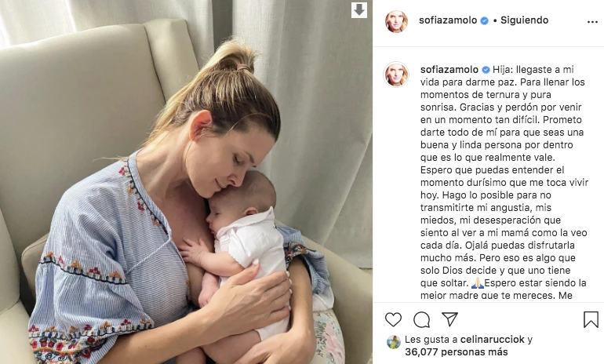Click the caption author avatar
604x364 pixels.
396,74
